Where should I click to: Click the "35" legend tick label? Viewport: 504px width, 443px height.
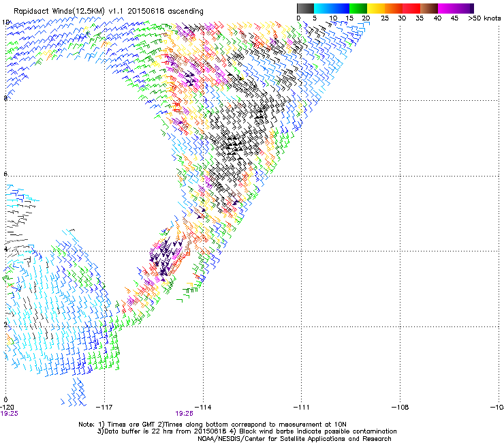coord(420,18)
